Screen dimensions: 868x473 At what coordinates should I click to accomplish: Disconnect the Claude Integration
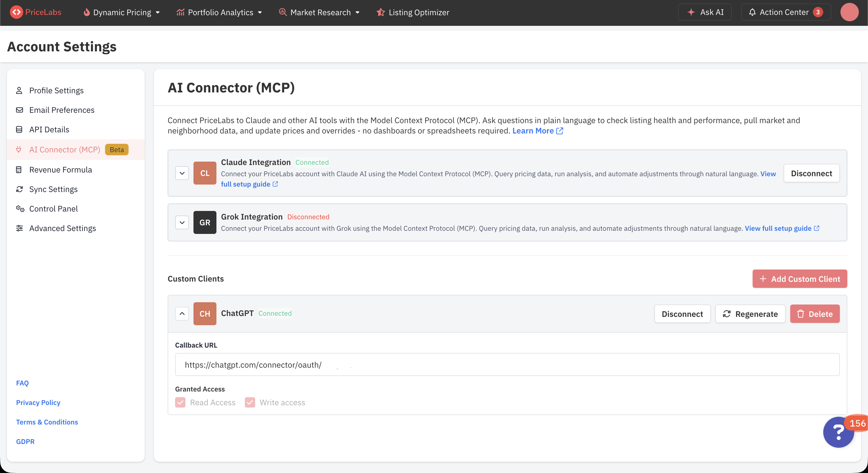pyautogui.click(x=811, y=173)
